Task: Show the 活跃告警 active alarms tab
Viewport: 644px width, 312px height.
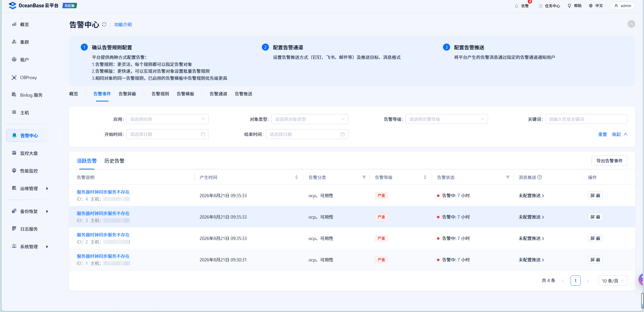Action: (x=87, y=161)
